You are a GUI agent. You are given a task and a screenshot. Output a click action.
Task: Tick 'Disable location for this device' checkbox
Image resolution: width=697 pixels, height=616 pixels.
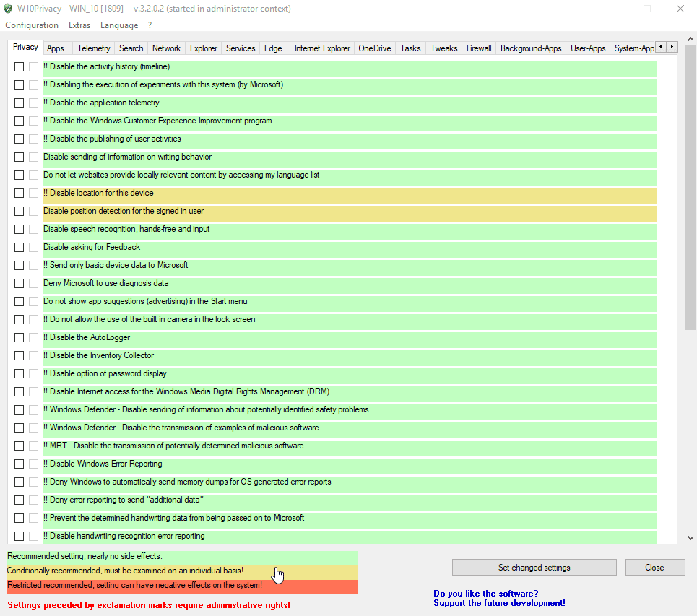19,193
